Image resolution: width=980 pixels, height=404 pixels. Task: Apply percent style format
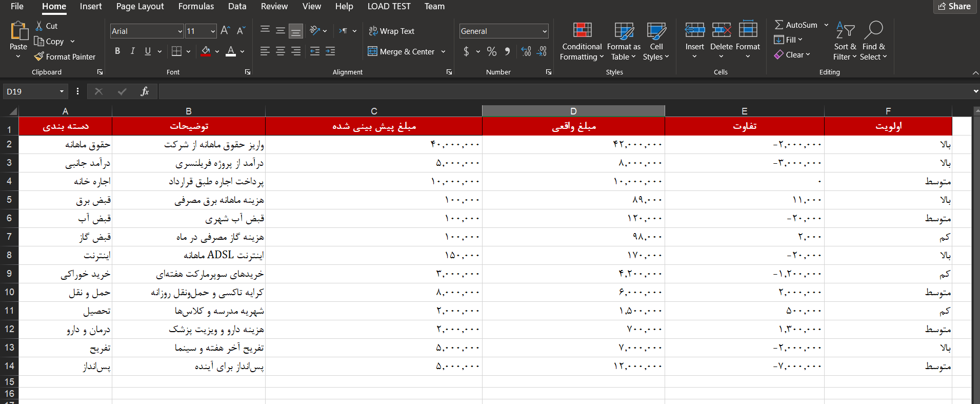click(492, 51)
